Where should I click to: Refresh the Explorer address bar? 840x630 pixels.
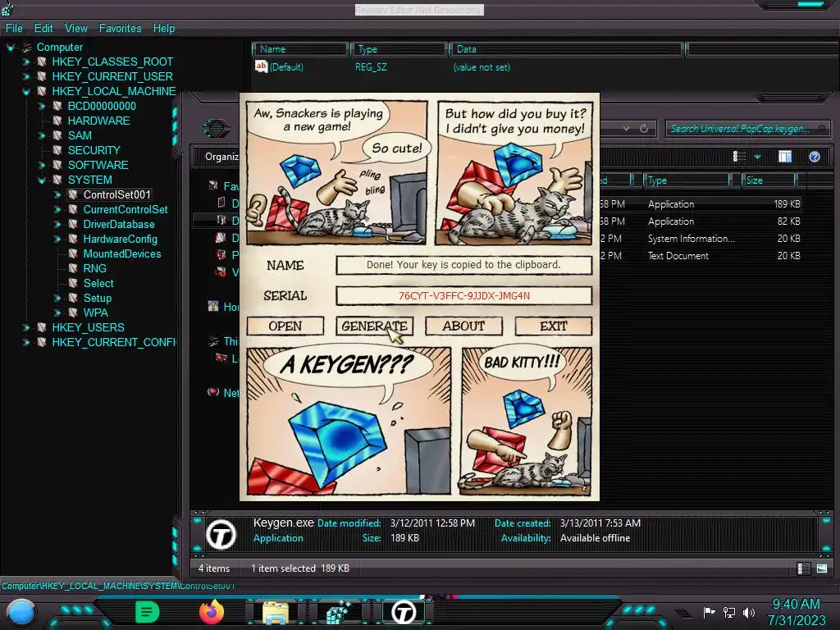[x=644, y=129]
